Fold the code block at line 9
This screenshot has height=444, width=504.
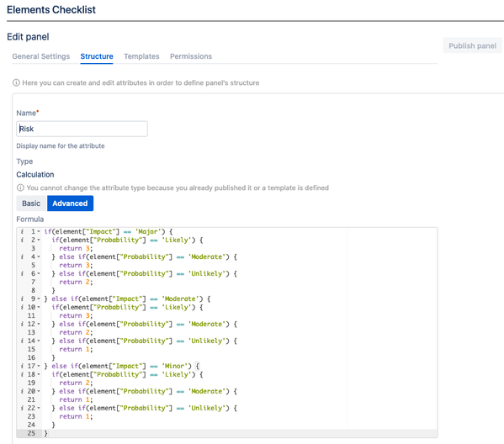pyautogui.click(x=39, y=299)
